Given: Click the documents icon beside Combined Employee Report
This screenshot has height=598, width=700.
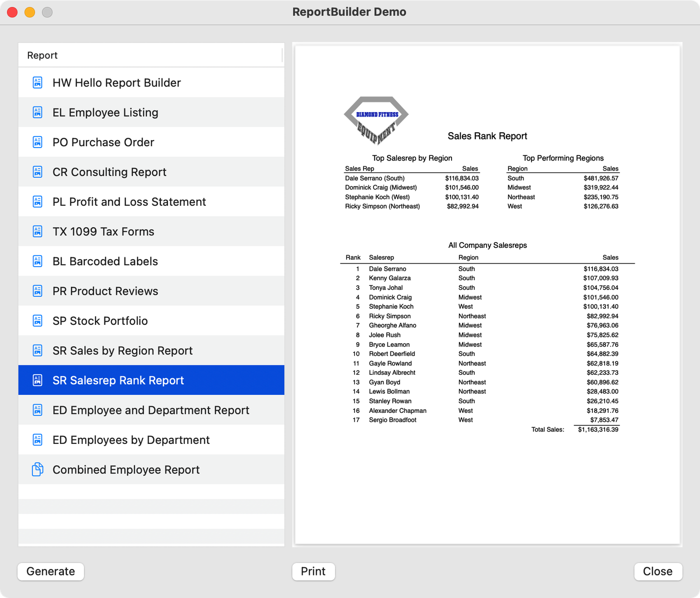Looking at the screenshot, I should click(x=37, y=469).
